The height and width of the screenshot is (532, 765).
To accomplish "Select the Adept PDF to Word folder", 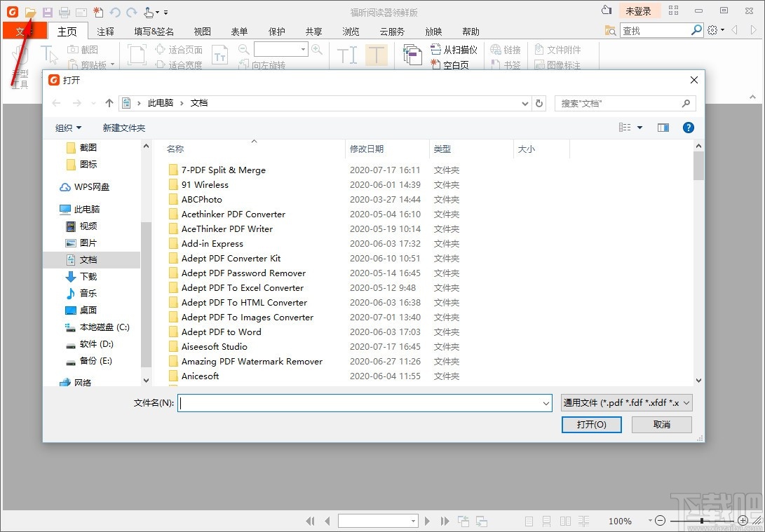I will coord(221,332).
